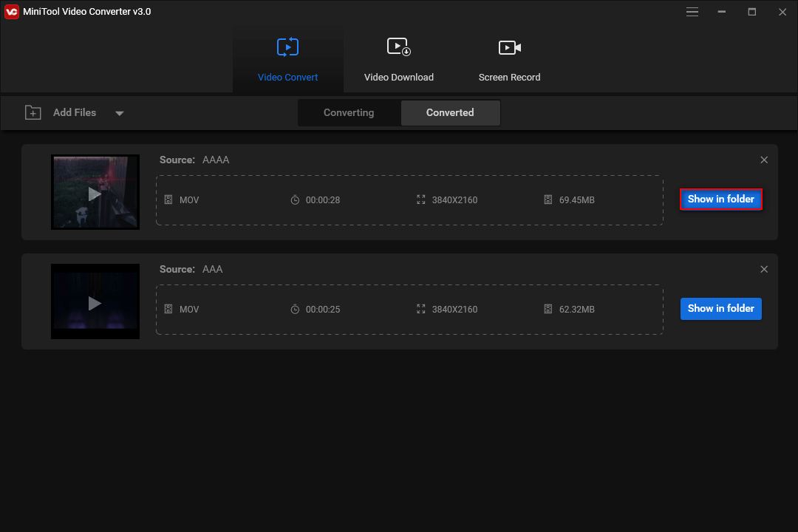Close the MiniTool Video Converter window

[782, 12]
